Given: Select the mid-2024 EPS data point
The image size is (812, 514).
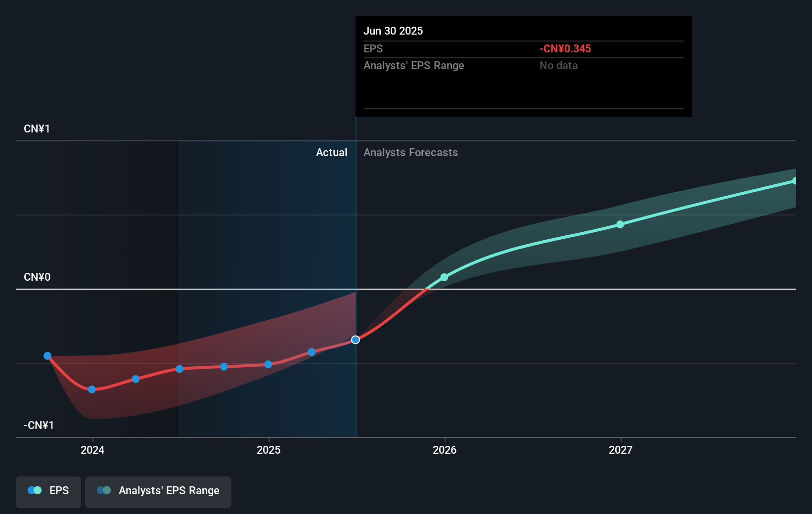Looking at the screenshot, I should 180,369.
